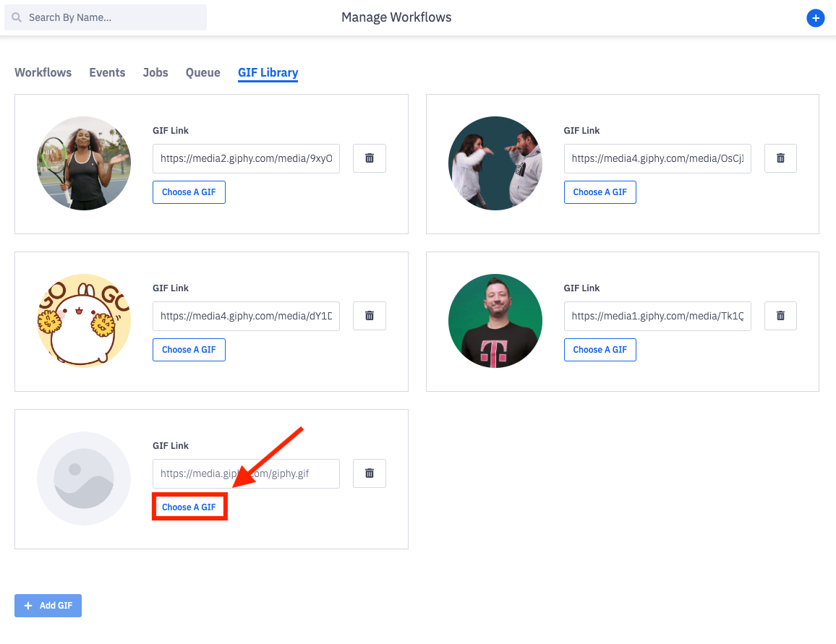Click the empty GIF Link input field
Screen dimensions: 836x644
pos(246,473)
